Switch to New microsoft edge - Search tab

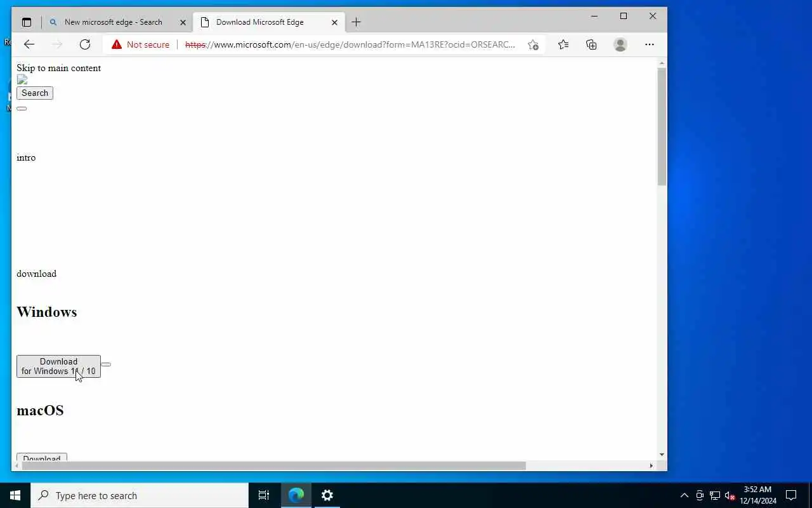point(114,22)
